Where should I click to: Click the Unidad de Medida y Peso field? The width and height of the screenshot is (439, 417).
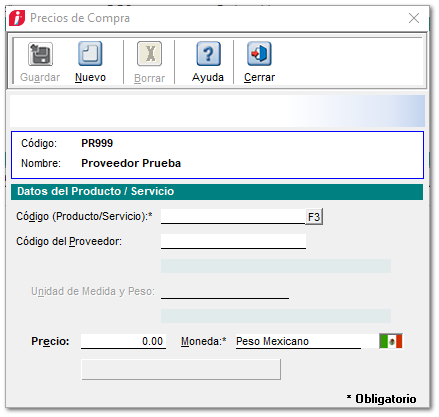pyautogui.click(x=225, y=291)
